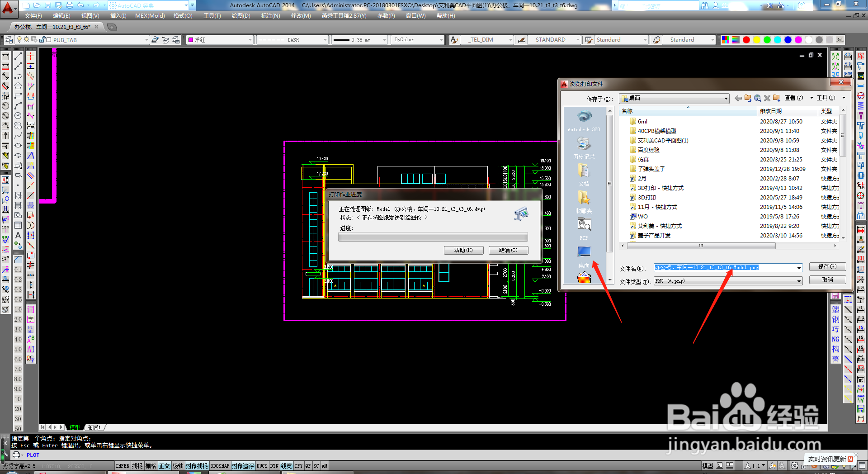The height and width of the screenshot is (474, 868).
Task: Pick the red color swatch in toolbar
Action: click(x=746, y=40)
